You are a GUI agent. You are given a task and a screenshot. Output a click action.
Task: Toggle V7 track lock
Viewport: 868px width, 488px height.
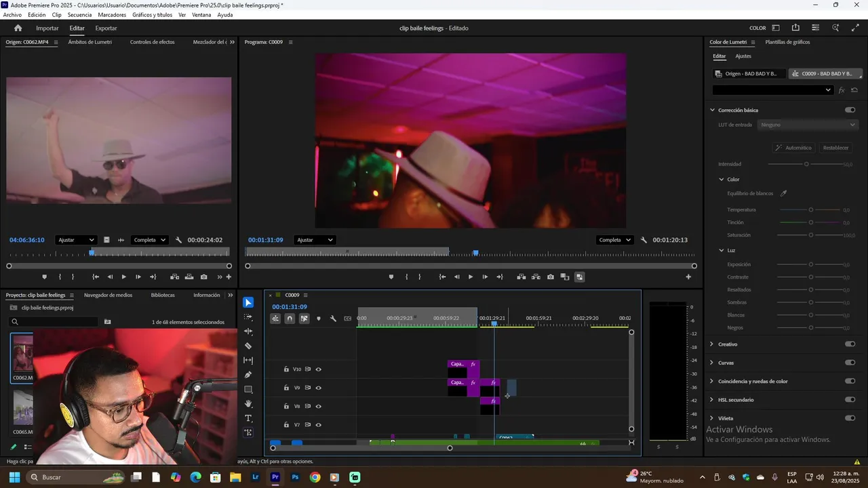pyautogui.click(x=286, y=425)
